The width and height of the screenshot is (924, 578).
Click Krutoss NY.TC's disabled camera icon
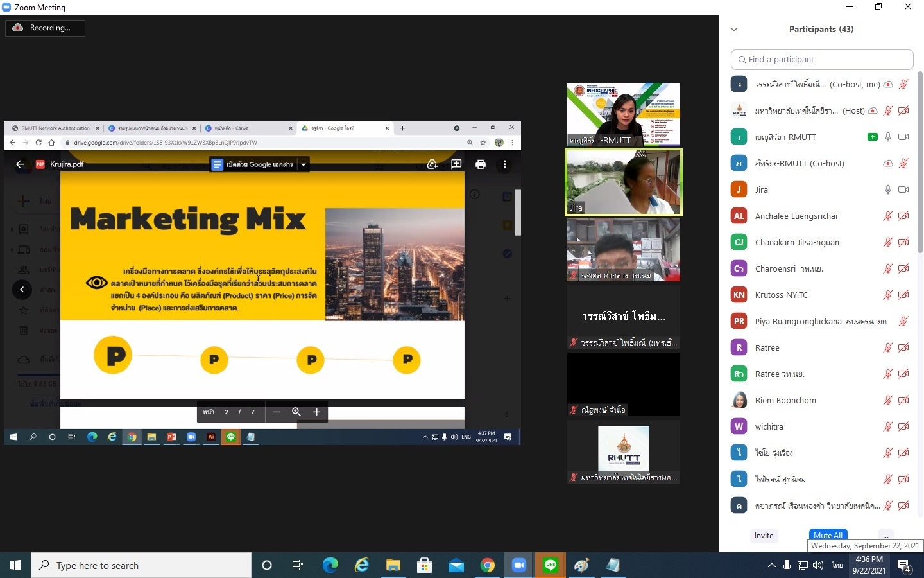coord(903,295)
